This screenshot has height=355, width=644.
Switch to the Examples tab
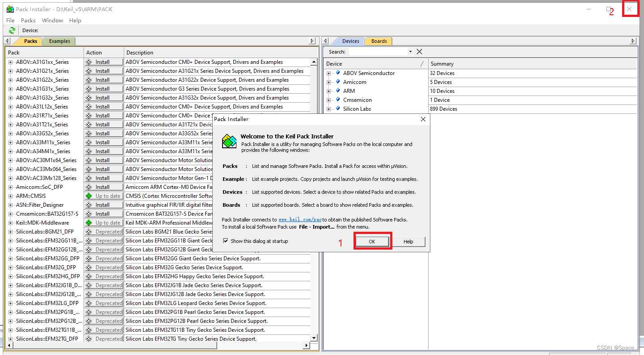pos(59,41)
